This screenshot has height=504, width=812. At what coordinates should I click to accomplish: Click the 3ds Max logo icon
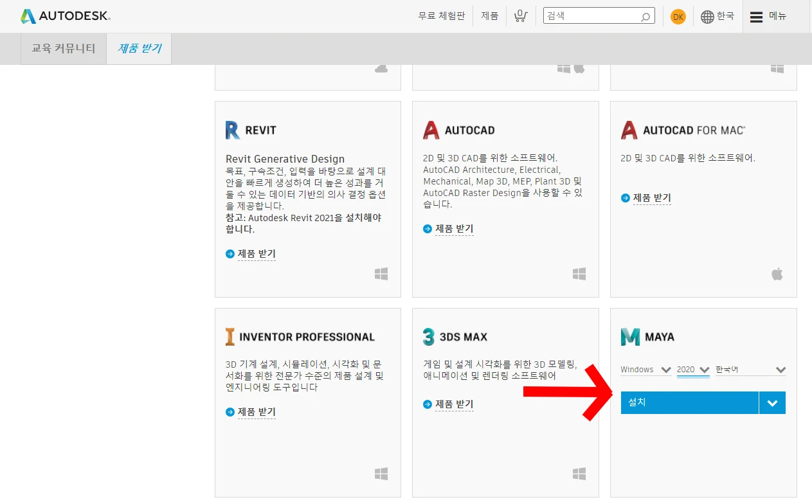(429, 337)
